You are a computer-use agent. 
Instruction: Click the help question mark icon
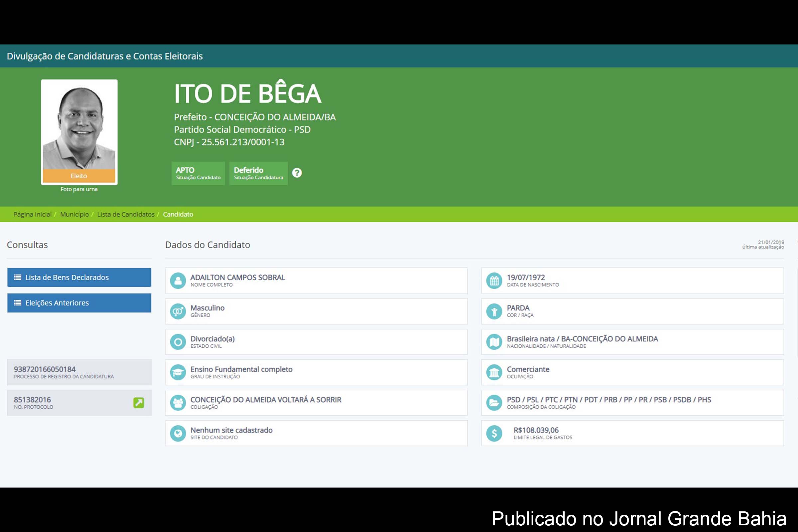coord(297,173)
